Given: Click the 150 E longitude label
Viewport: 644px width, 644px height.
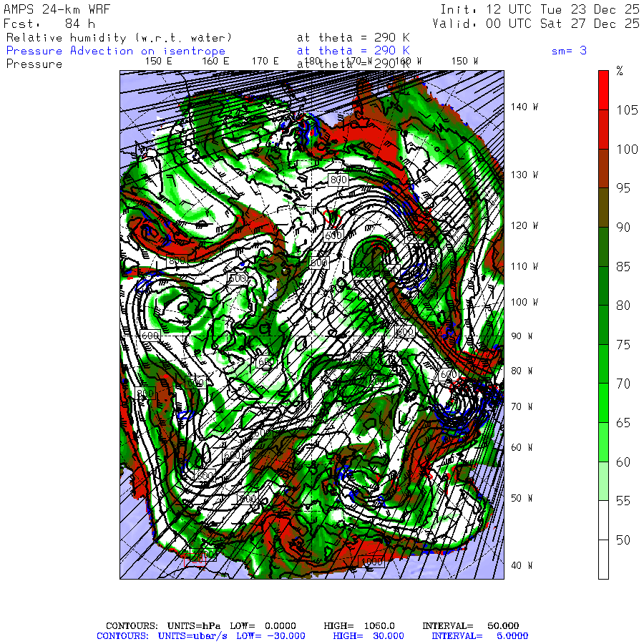Looking at the screenshot, I should 159,62.
